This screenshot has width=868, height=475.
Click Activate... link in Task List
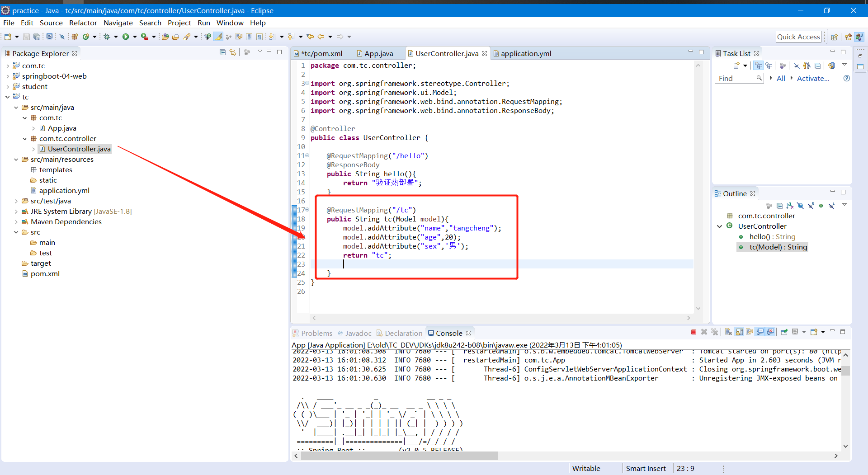pos(813,78)
